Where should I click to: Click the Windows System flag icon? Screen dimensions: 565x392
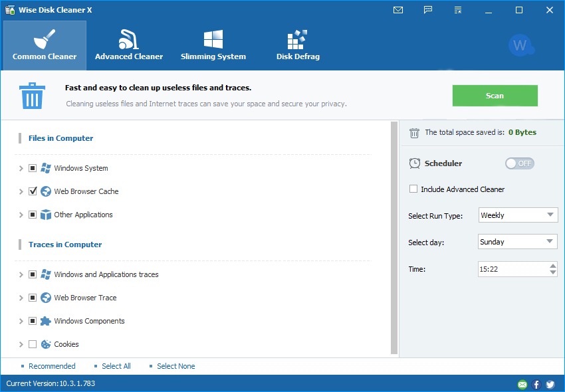coord(46,168)
